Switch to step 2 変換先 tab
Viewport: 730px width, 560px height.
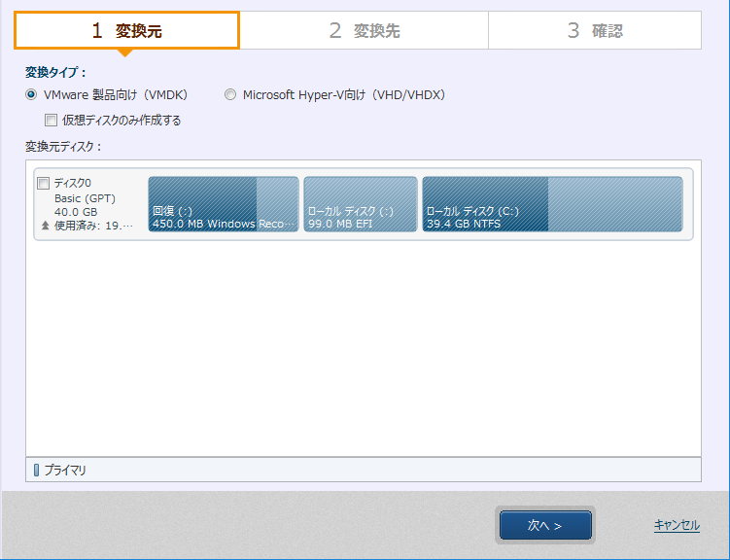coord(364,31)
